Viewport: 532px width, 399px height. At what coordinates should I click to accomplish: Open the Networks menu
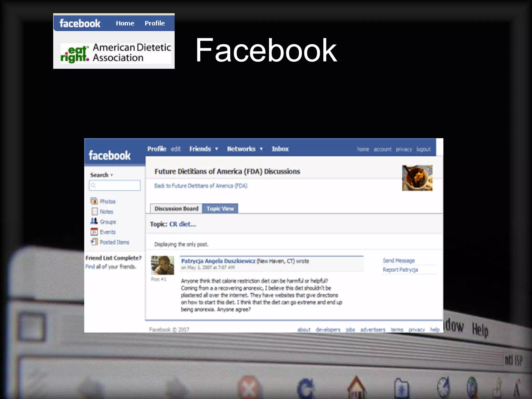241,149
